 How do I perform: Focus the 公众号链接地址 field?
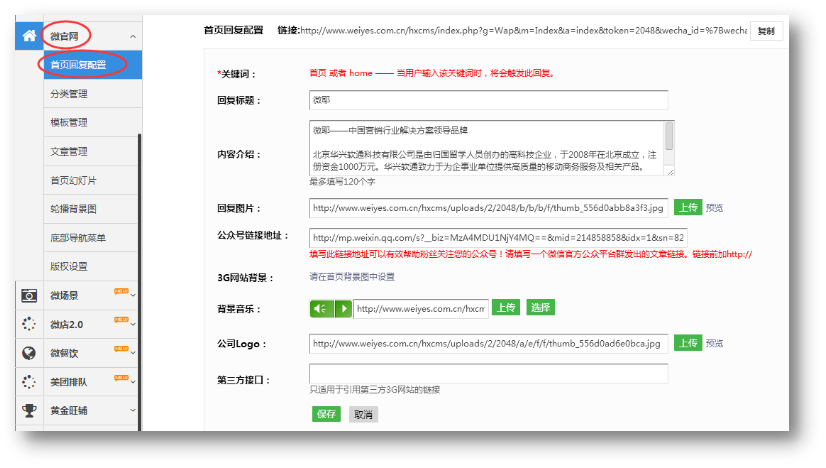point(498,238)
